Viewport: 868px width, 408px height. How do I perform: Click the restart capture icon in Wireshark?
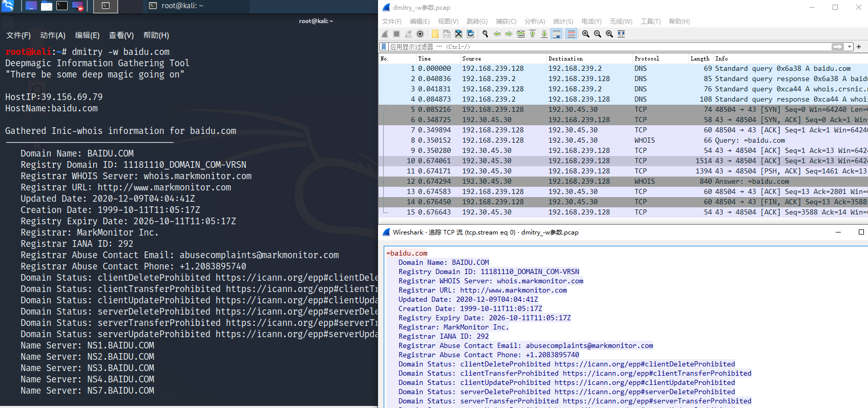[408, 34]
